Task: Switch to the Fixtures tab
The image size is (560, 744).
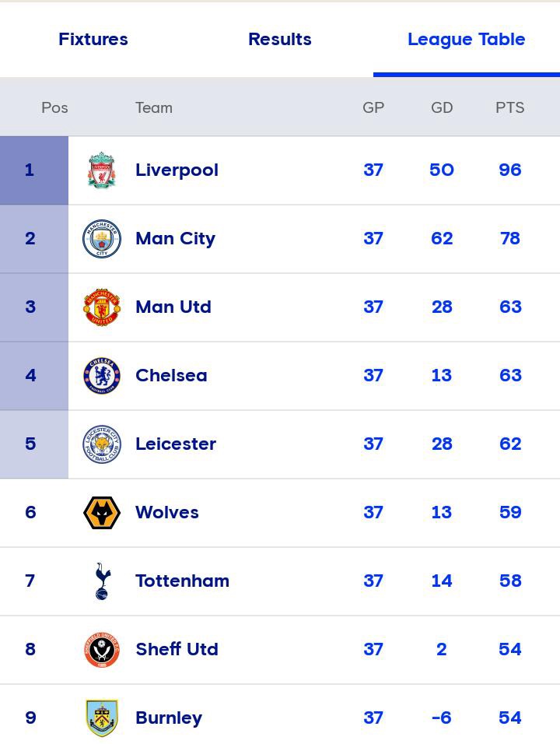Action: point(93,39)
